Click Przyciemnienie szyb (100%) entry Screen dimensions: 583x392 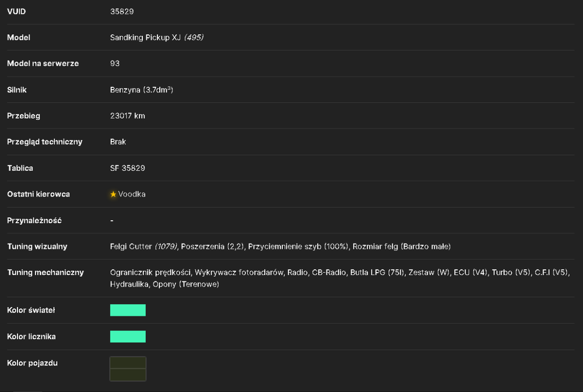(298, 247)
